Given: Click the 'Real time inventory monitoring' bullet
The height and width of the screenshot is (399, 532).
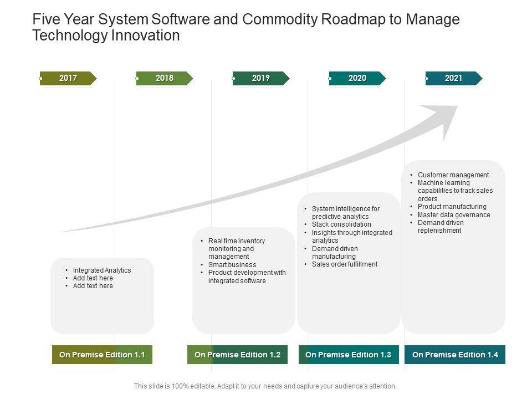Looking at the screenshot, I should coord(237,249).
